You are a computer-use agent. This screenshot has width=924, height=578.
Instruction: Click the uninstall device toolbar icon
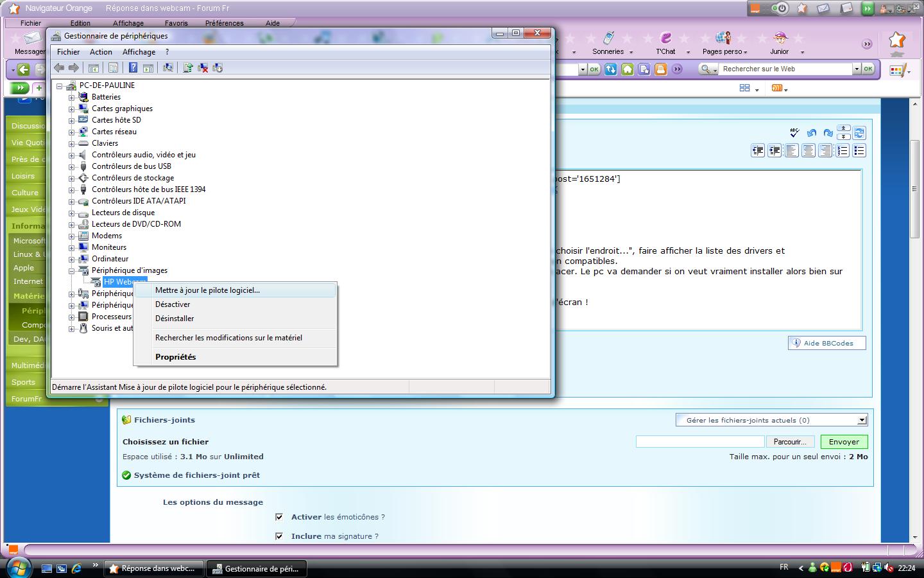tap(203, 68)
